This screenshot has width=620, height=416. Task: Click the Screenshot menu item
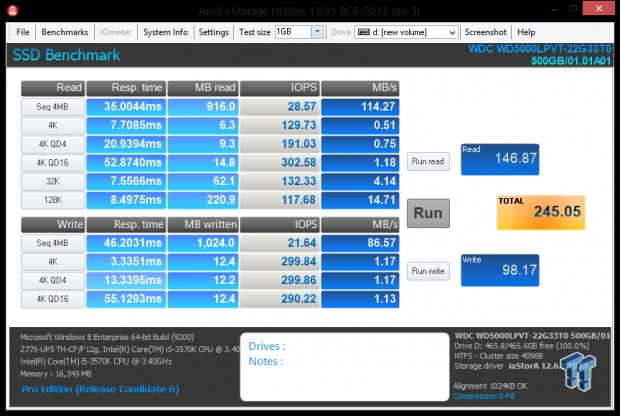pyautogui.click(x=485, y=32)
